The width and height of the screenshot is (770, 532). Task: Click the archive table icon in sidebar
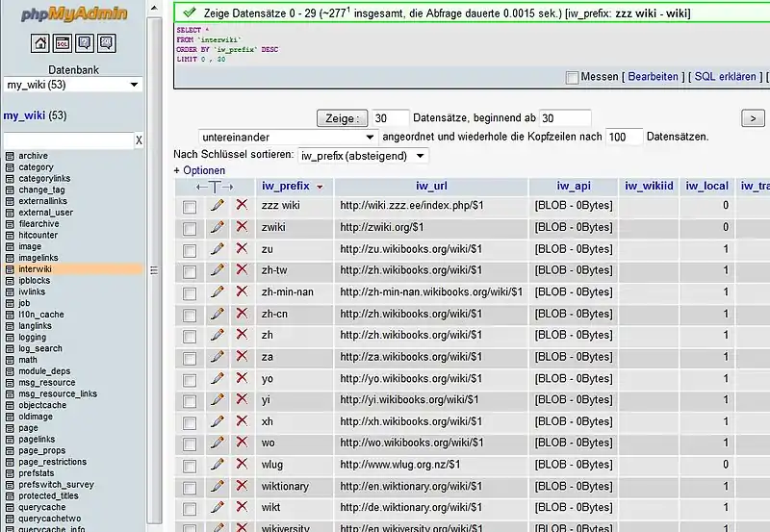10,156
